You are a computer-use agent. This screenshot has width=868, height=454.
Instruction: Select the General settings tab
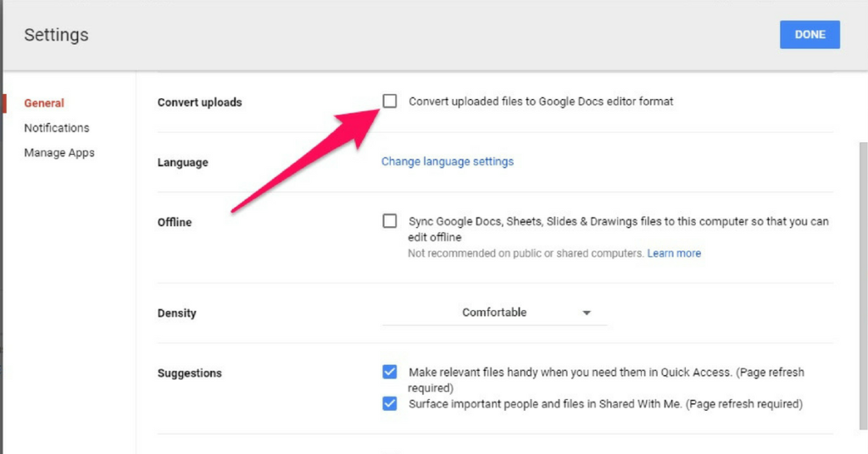(44, 102)
